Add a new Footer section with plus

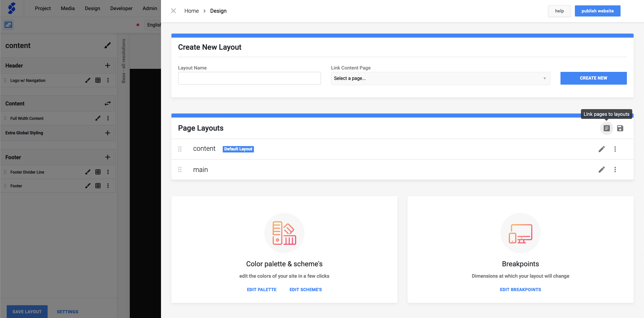pyautogui.click(x=107, y=157)
